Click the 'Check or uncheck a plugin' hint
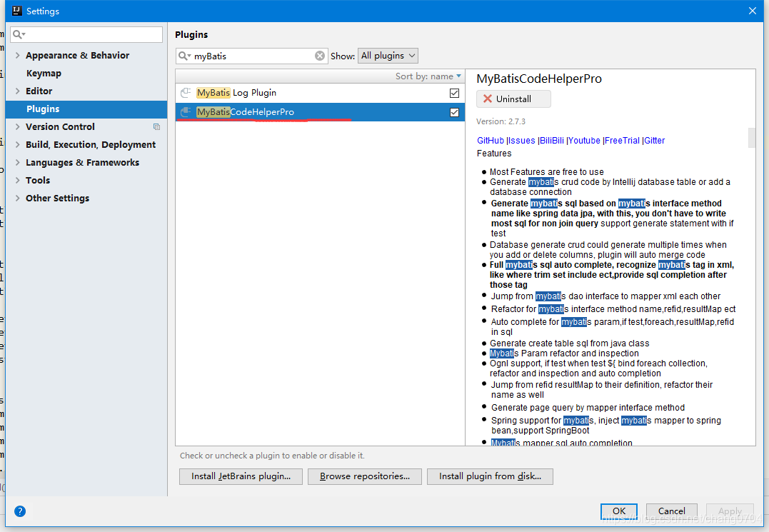 pyautogui.click(x=272, y=456)
